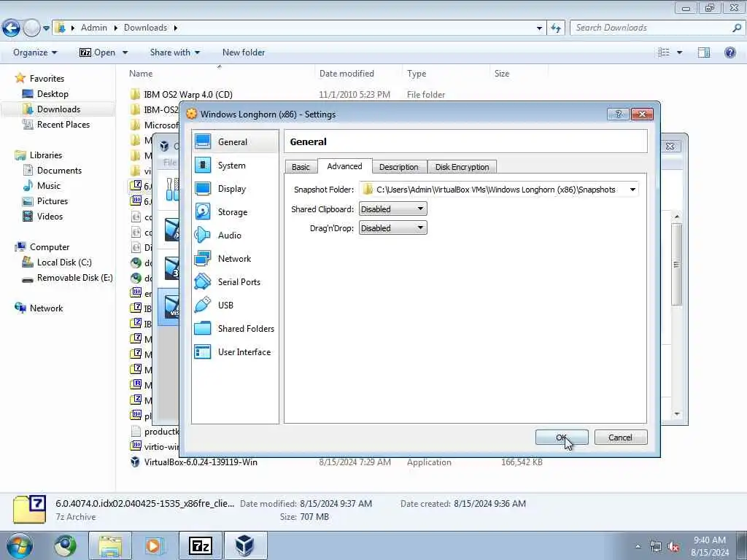
Task: Open the USB settings category
Action: [x=235, y=306]
